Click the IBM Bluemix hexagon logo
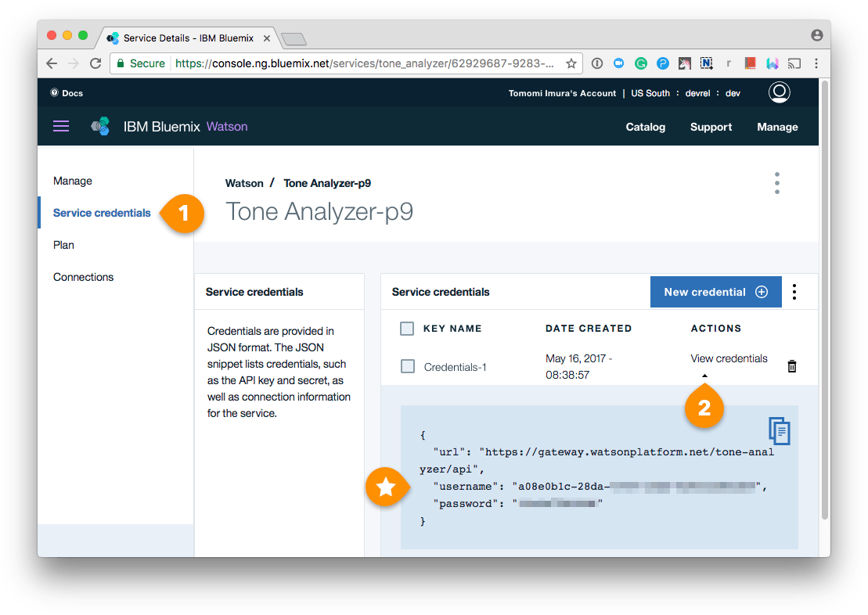Image resolution: width=868 pixels, height=615 pixels. click(100, 125)
